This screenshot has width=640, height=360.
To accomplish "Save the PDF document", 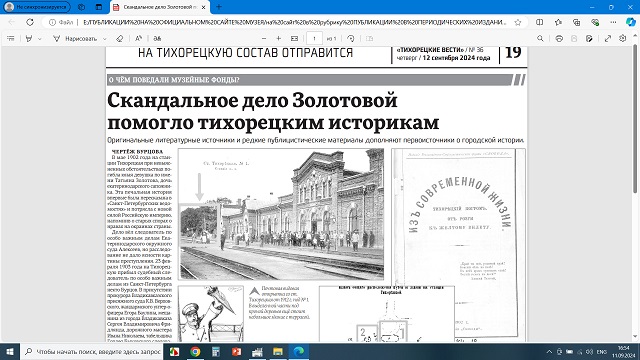I will (x=574, y=38).
